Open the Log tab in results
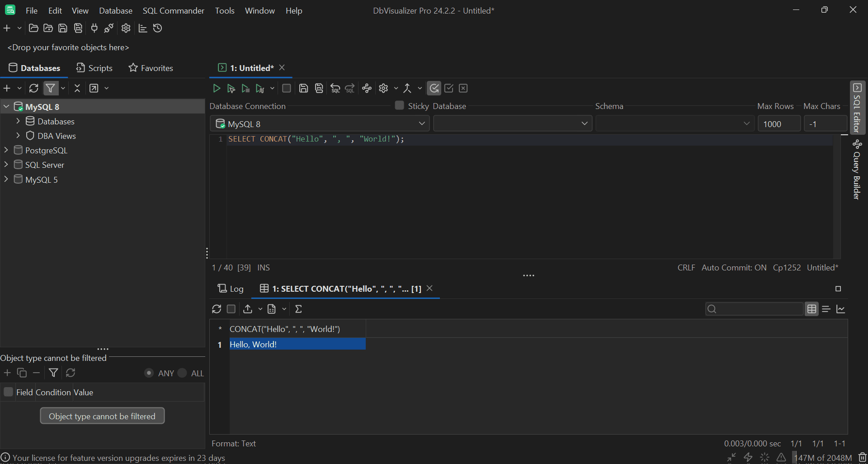The height and width of the screenshot is (464, 868). point(231,289)
